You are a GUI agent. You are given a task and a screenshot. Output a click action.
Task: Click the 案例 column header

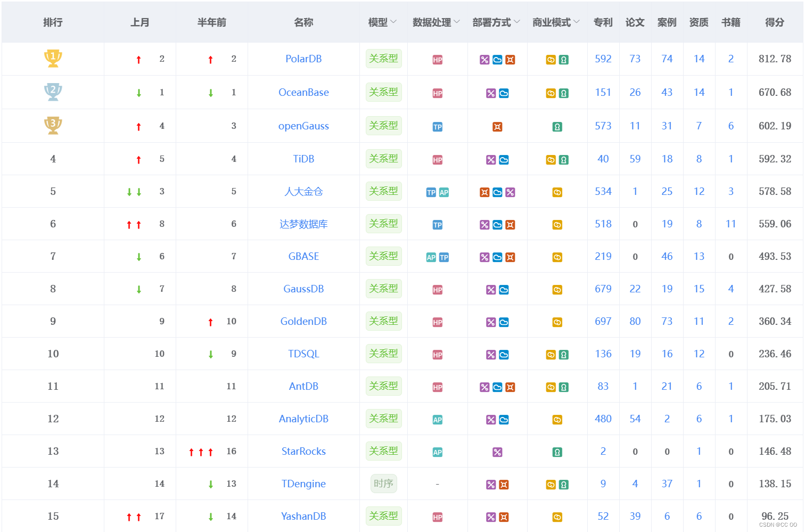[x=667, y=22]
